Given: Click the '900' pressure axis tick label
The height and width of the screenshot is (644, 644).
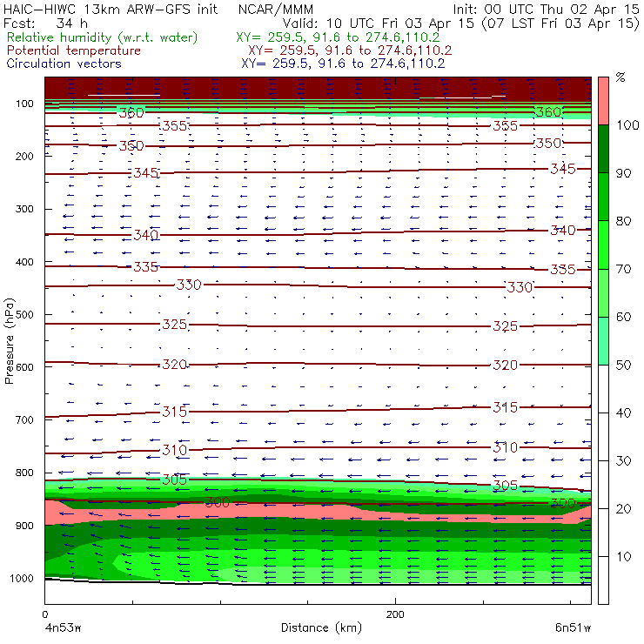Looking at the screenshot, I should point(24,526).
